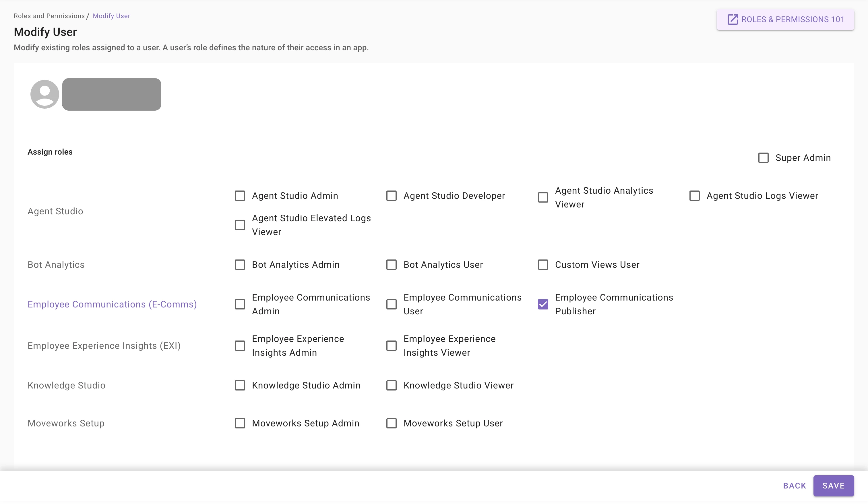Toggle Bot Analytics Admin checkbox
Image resolution: width=868 pixels, height=504 pixels.
click(240, 265)
